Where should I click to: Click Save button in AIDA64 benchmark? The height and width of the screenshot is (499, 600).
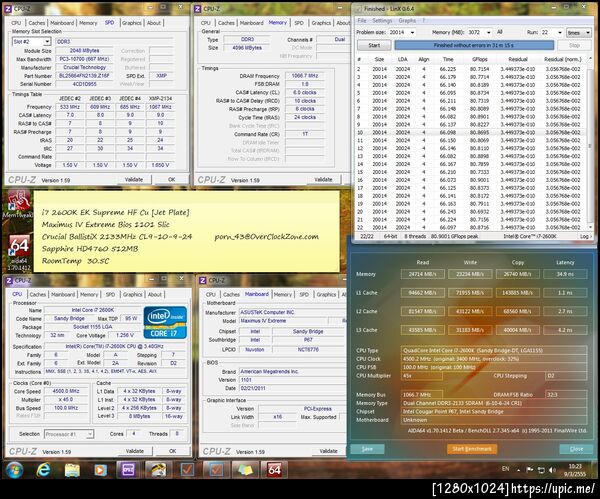[x=367, y=449]
